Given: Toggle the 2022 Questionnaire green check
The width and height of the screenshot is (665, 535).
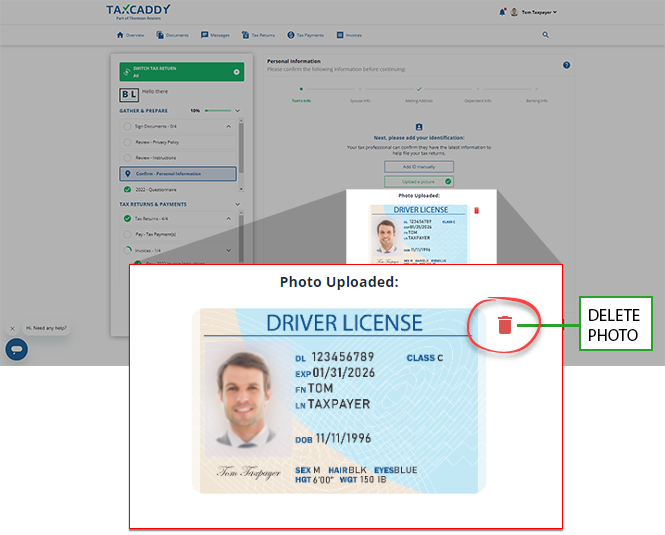Looking at the screenshot, I should click(x=127, y=189).
